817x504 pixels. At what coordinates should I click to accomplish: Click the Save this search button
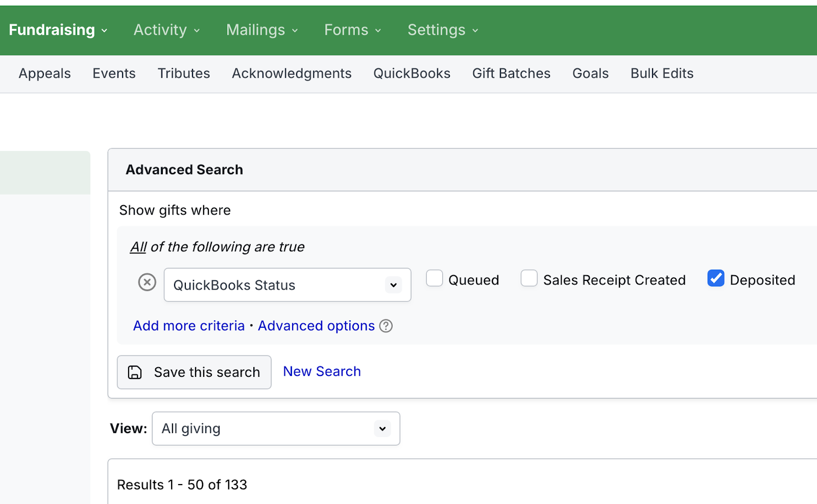click(194, 372)
